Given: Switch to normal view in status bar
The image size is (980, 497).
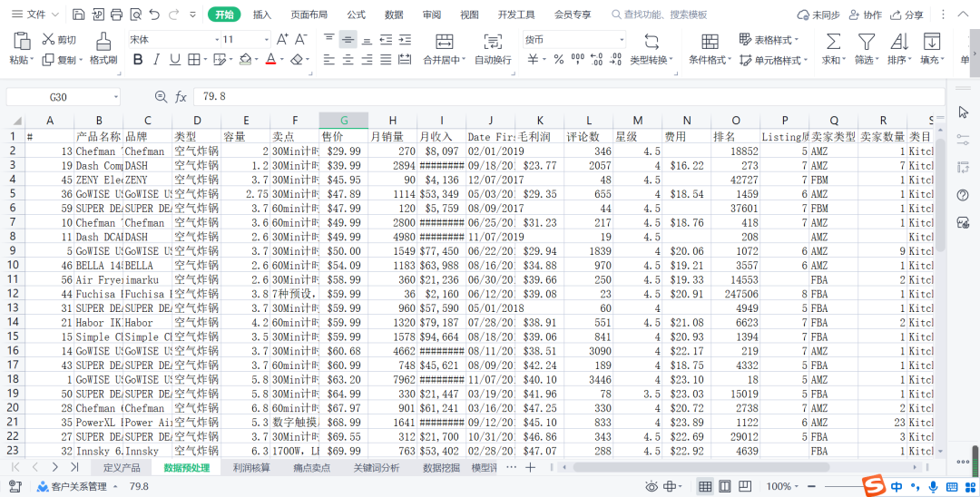Looking at the screenshot, I should 705,486.
